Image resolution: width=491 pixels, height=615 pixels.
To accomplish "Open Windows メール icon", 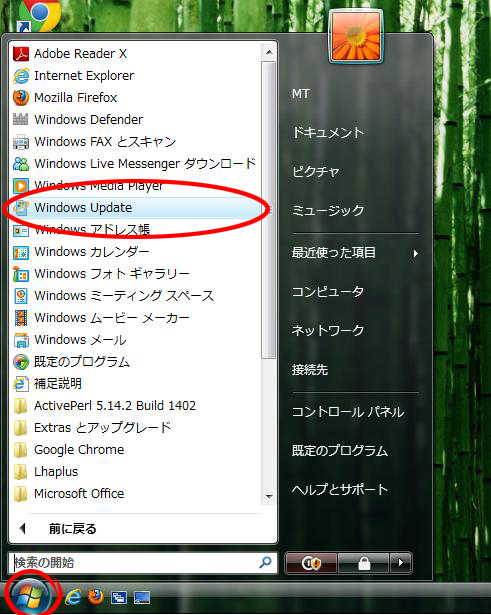I will point(21,340).
